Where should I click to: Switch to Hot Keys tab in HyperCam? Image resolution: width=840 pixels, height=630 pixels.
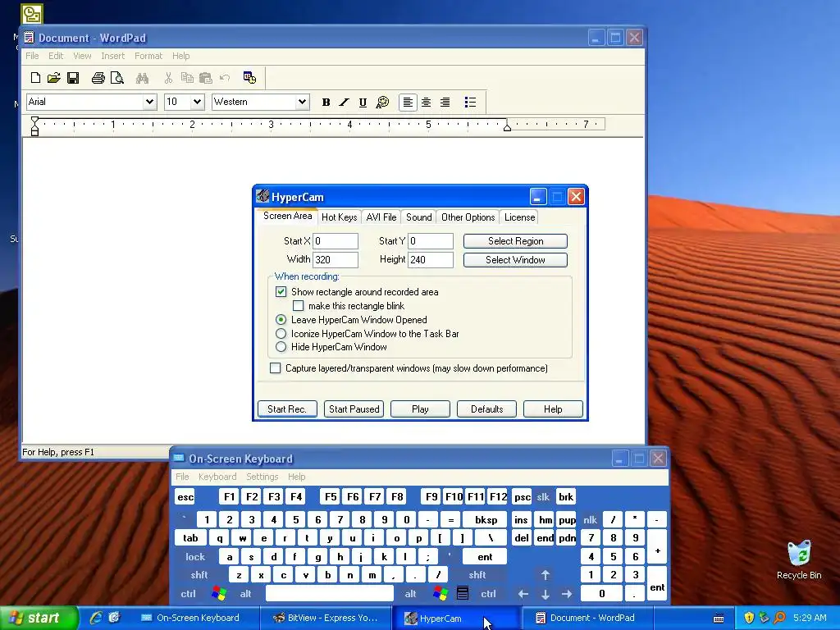click(x=339, y=217)
